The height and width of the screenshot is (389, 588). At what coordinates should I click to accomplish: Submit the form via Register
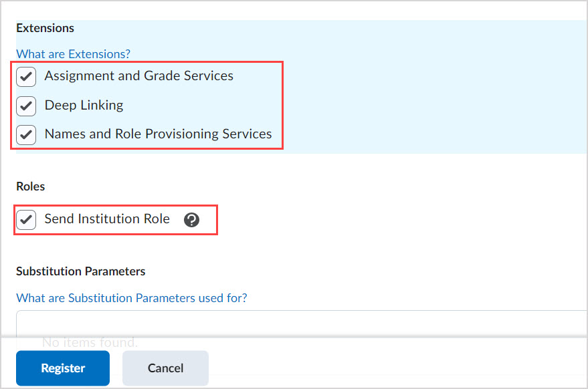[x=62, y=368]
